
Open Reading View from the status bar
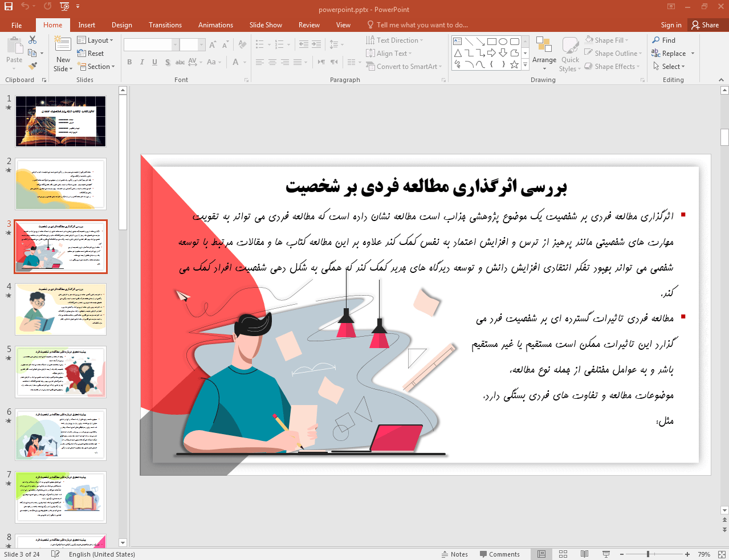(584, 554)
